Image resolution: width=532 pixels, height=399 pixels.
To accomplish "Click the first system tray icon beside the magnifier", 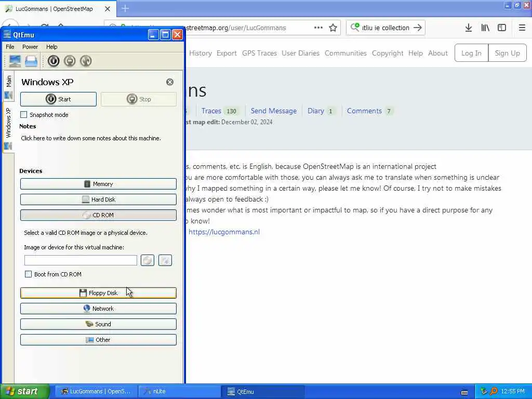I will 484,392.
